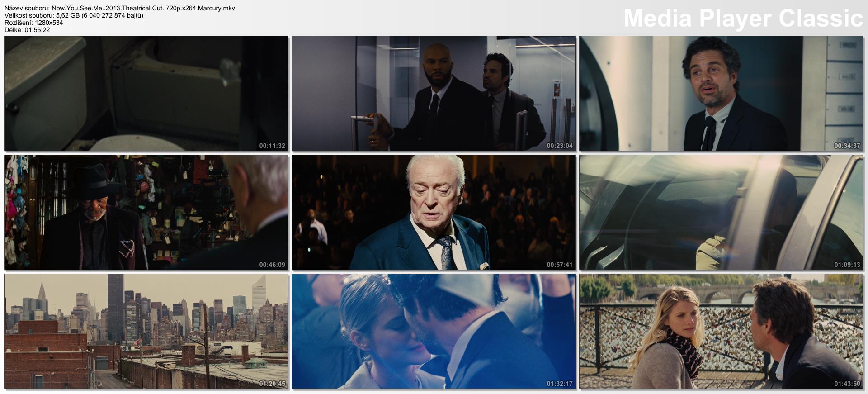Click the file name line ending in Marcury.mkv
868x394 pixels.
(119, 8)
